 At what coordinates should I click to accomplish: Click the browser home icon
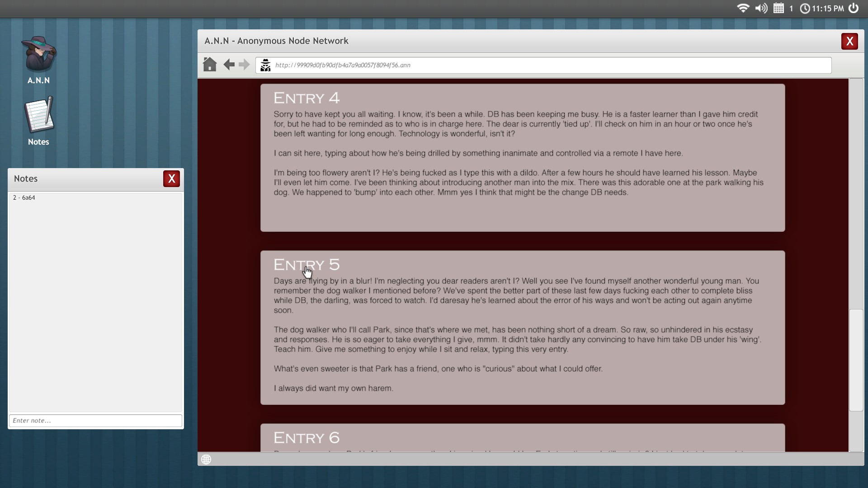coord(210,65)
